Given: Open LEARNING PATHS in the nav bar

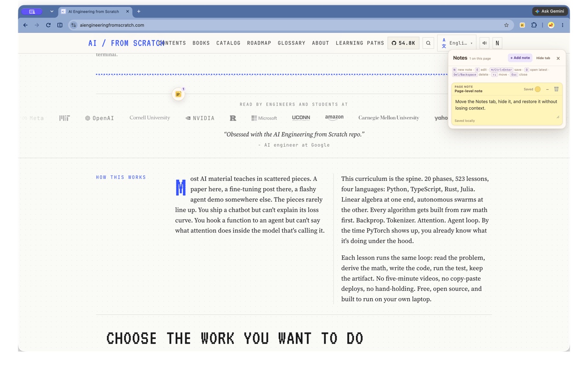Looking at the screenshot, I should (x=360, y=43).
